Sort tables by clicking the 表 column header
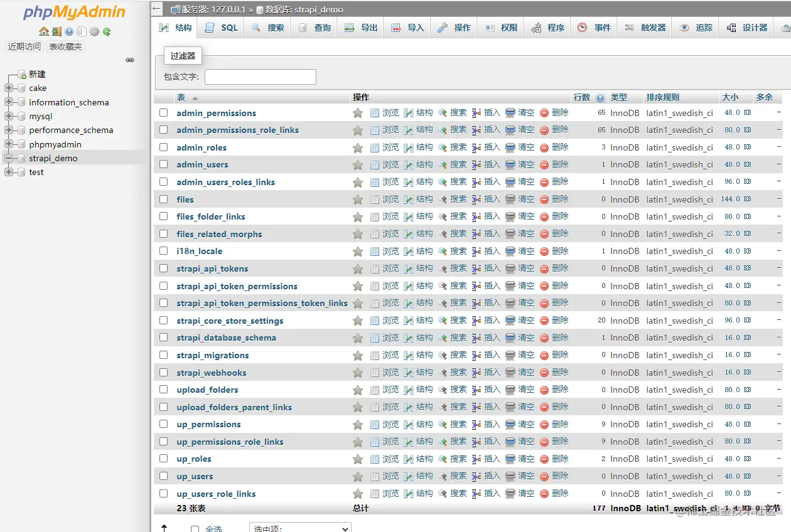Image resolution: width=791 pixels, height=532 pixels. coord(181,98)
